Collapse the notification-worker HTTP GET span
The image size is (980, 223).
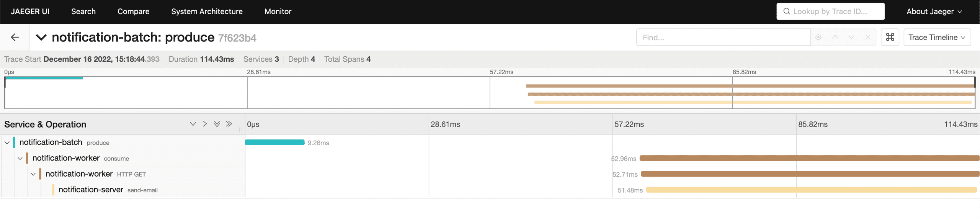point(33,174)
